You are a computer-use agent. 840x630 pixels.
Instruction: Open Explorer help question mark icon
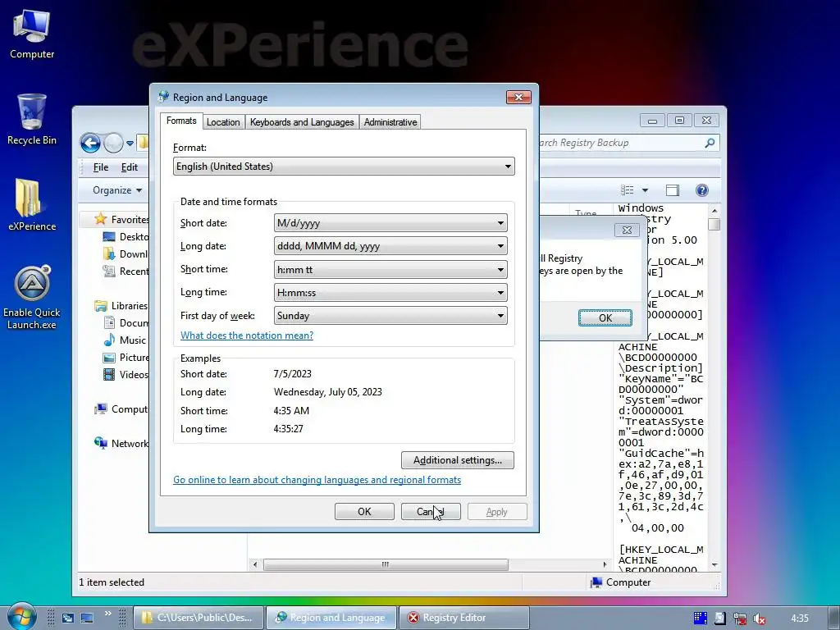coord(702,190)
